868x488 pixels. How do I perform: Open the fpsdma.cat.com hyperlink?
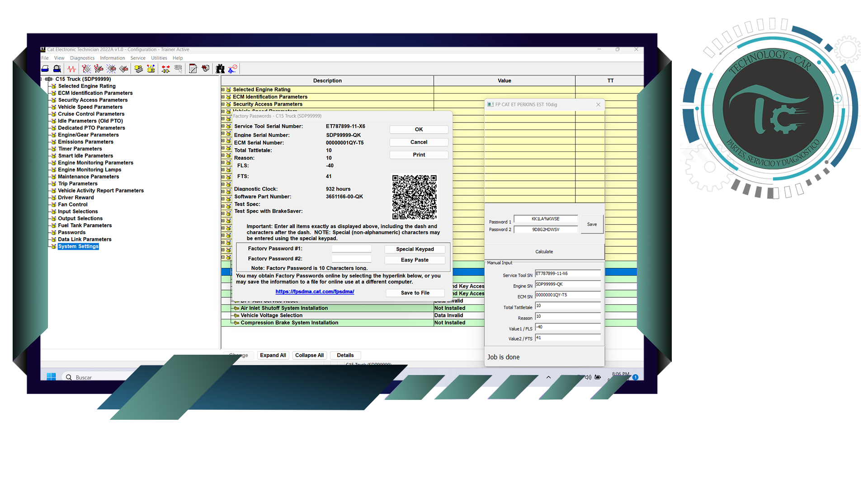point(315,292)
